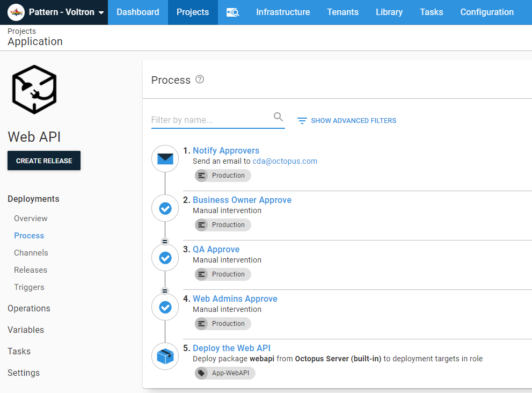This screenshot has height=393, width=532.
Task: Click the tag icon on the App-WebAPI chip
Action: pyautogui.click(x=201, y=373)
